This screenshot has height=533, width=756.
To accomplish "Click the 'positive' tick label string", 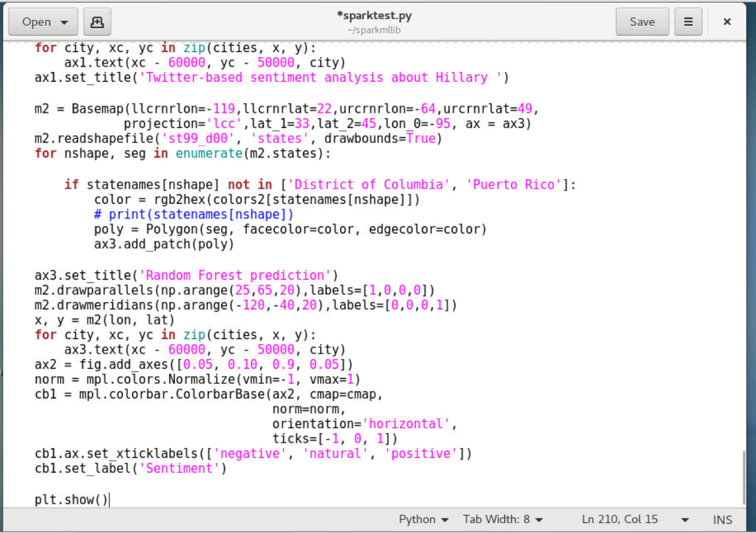I will [x=421, y=454].
